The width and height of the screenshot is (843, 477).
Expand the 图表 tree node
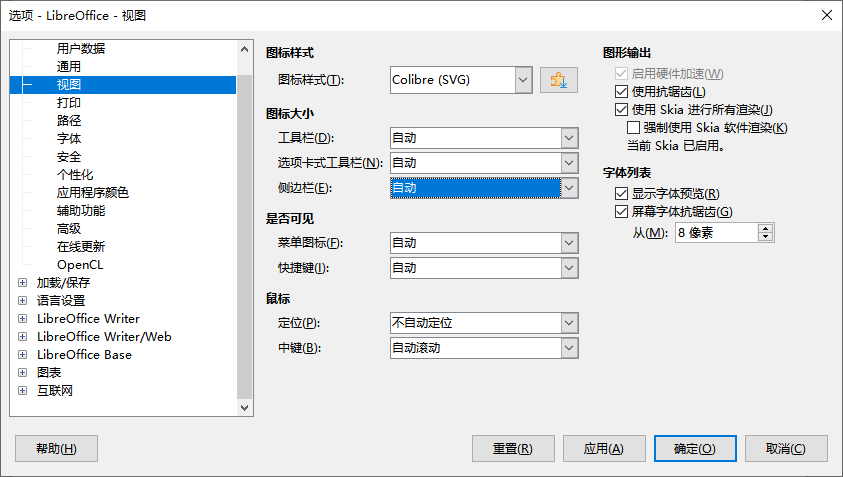coord(23,372)
